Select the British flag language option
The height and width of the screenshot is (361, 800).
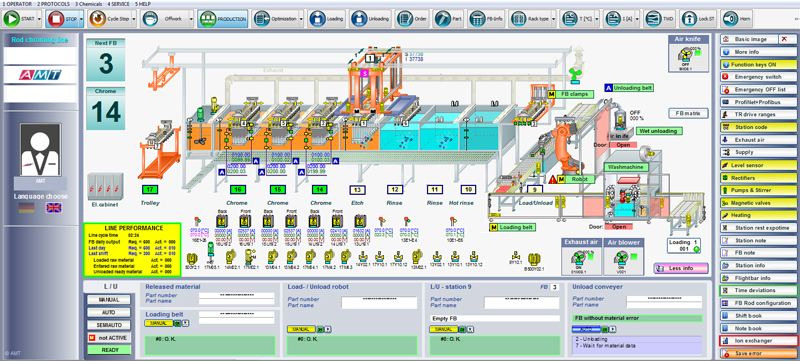[x=53, y=208]
